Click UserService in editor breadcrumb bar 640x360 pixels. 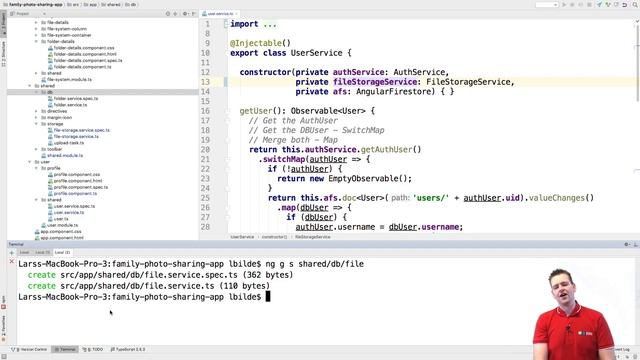(242, 237)
